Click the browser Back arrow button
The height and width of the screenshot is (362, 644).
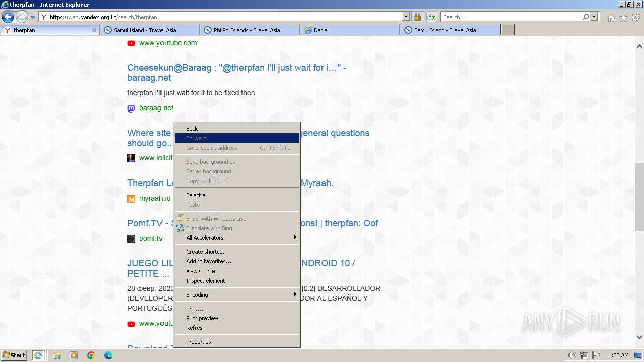[x=8, y=17]
